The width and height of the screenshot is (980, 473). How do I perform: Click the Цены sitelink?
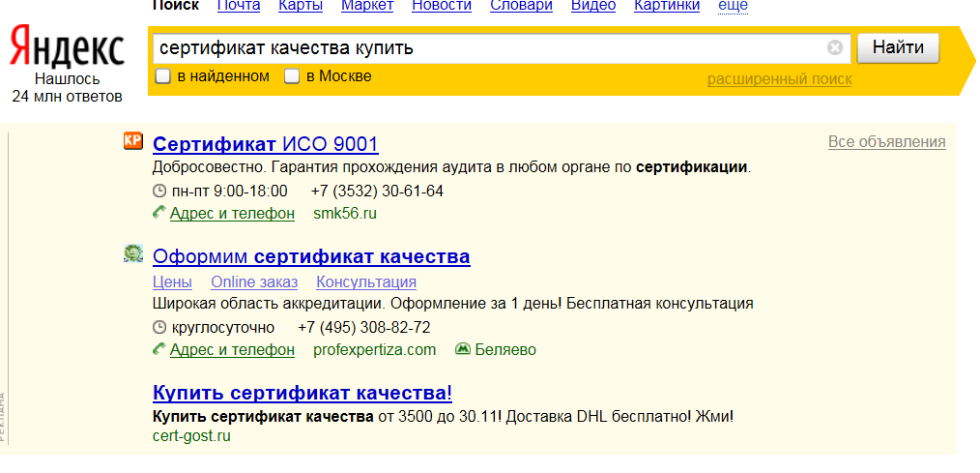172,282
